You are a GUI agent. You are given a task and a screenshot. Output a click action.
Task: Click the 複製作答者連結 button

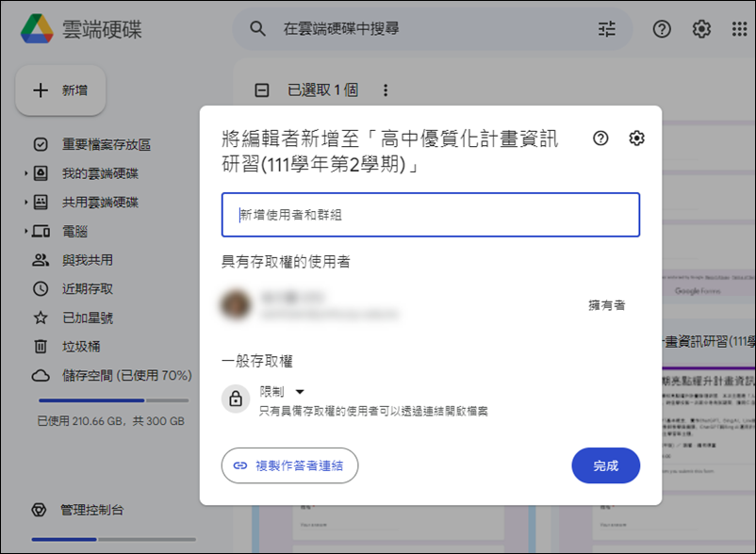coord(289,465)
